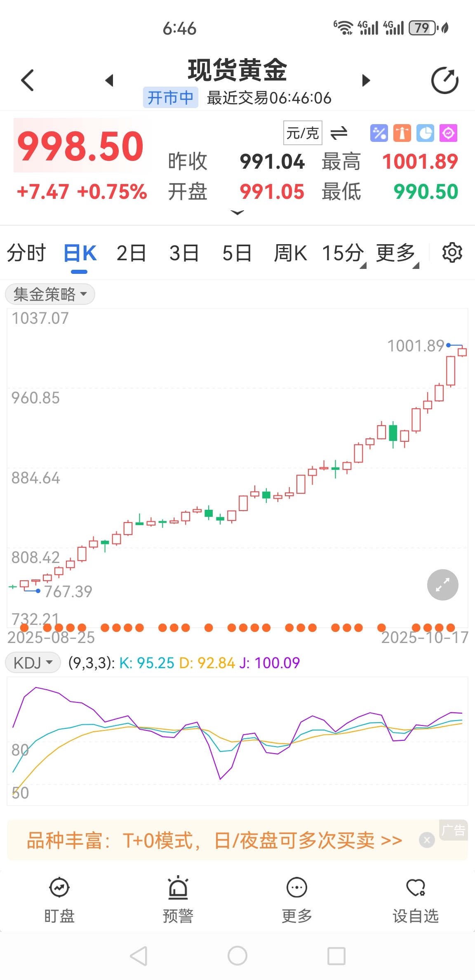Go to the next instrument with right triangle
The width and height of the screenshot is (475, 980).
tap(365, 80)
